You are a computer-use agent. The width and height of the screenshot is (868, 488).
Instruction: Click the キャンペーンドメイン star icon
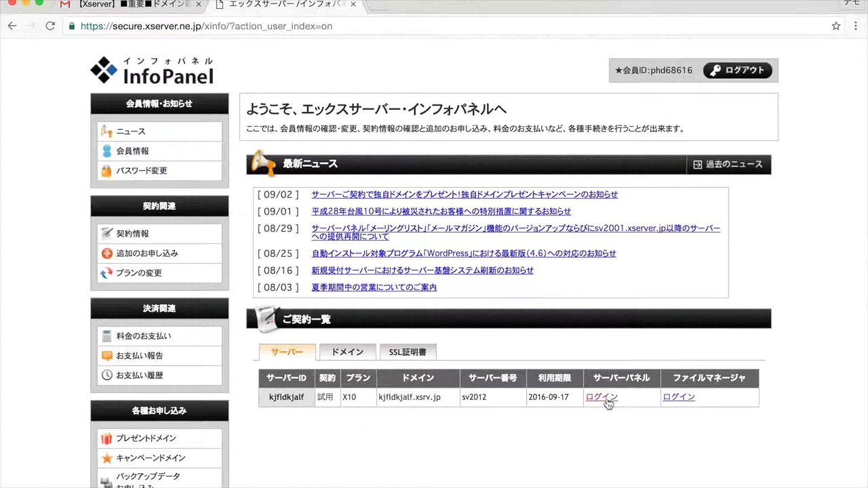click(x=106, y=457)
